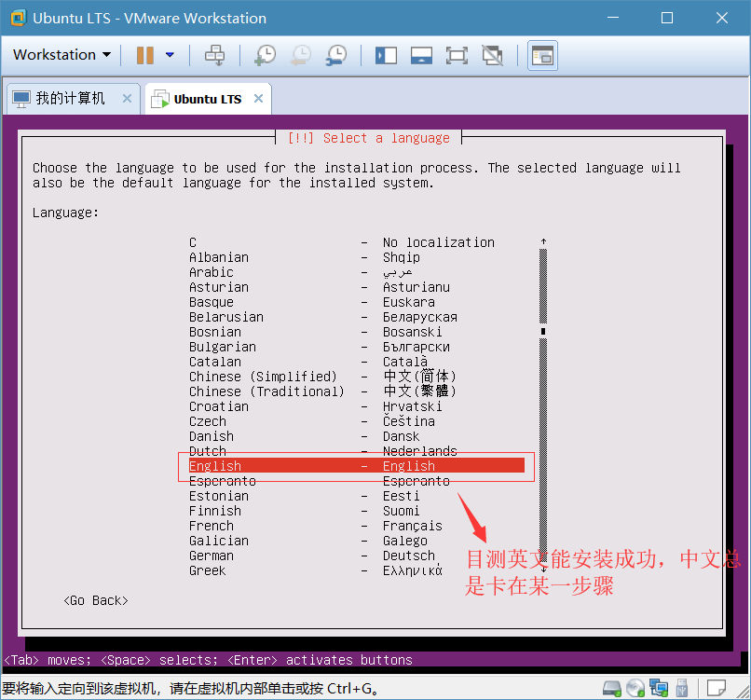The width and height of the screenshot is (751, 700).
Task: Click the USB device status icon
Action: click(682, 689)
